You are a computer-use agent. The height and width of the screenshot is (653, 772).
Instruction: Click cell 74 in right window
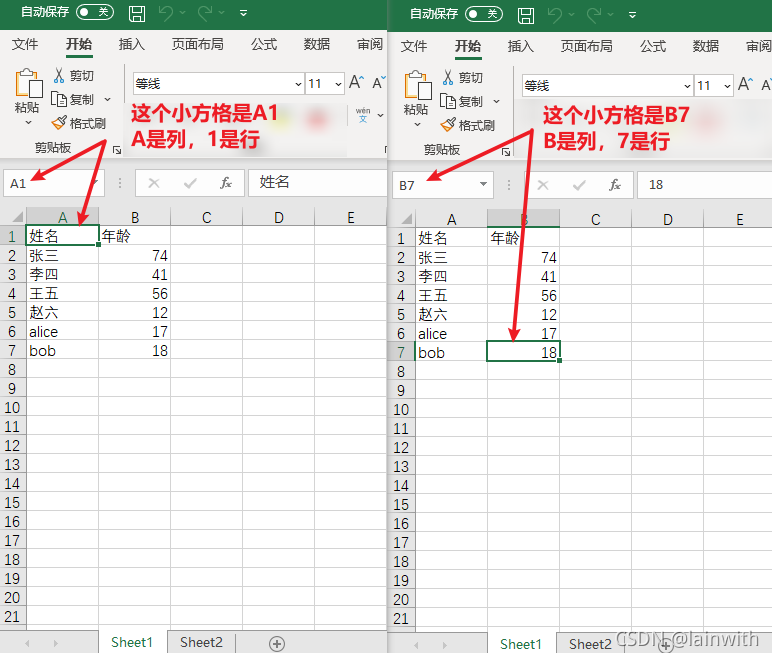(x=523, y=258)
